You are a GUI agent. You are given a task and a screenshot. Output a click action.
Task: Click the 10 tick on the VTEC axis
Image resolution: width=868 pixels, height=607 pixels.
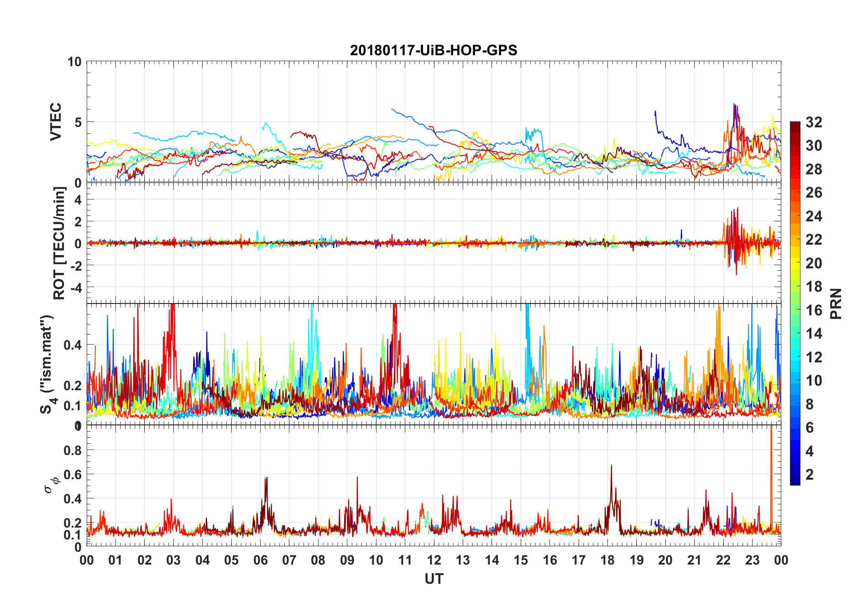(x=74, y=62)
